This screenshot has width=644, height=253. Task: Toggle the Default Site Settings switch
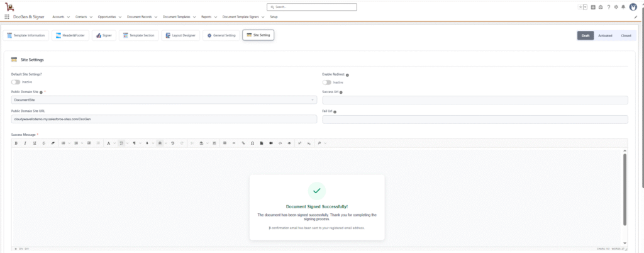15,82
